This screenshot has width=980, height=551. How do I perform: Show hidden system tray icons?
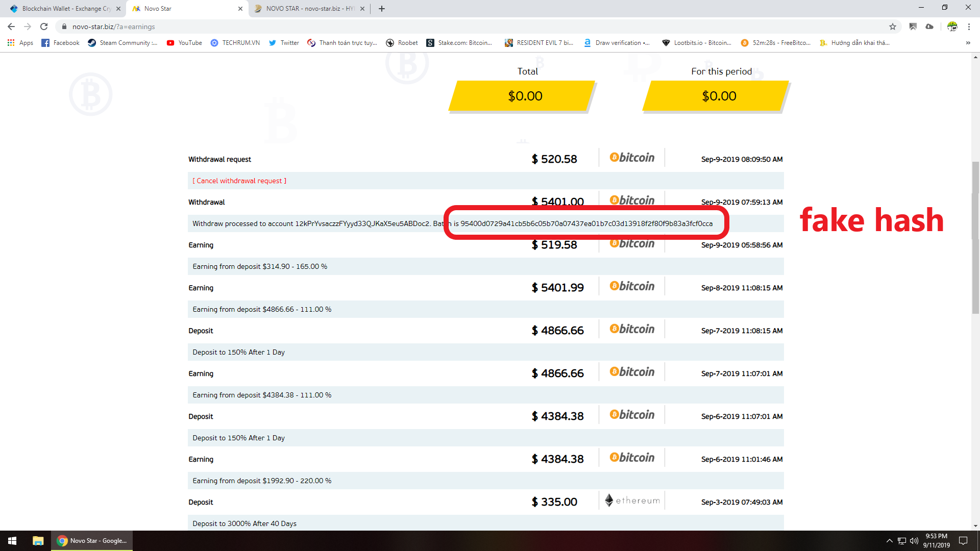pyautogui.click(x=889, y=541)
